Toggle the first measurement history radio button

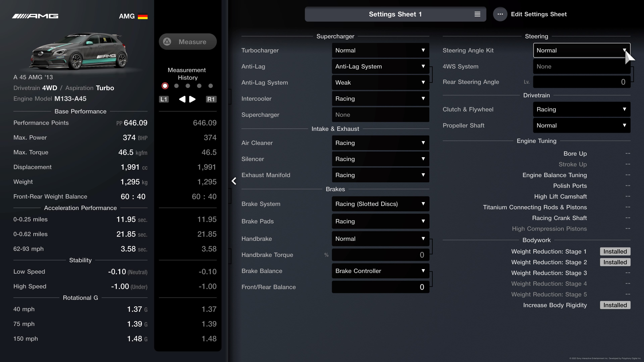[x=165, y=86]
